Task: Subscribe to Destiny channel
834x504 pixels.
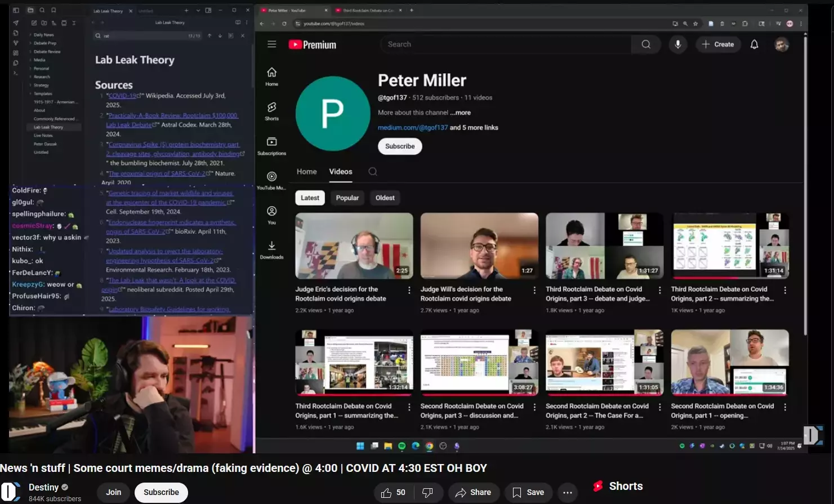Action: pyautogui.click(x=161, y=492)
